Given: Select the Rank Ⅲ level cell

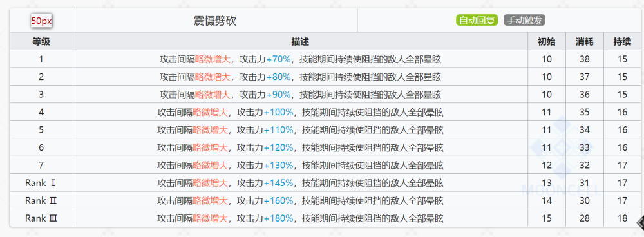Looking at the screenshot, I should tap(41, 218).
